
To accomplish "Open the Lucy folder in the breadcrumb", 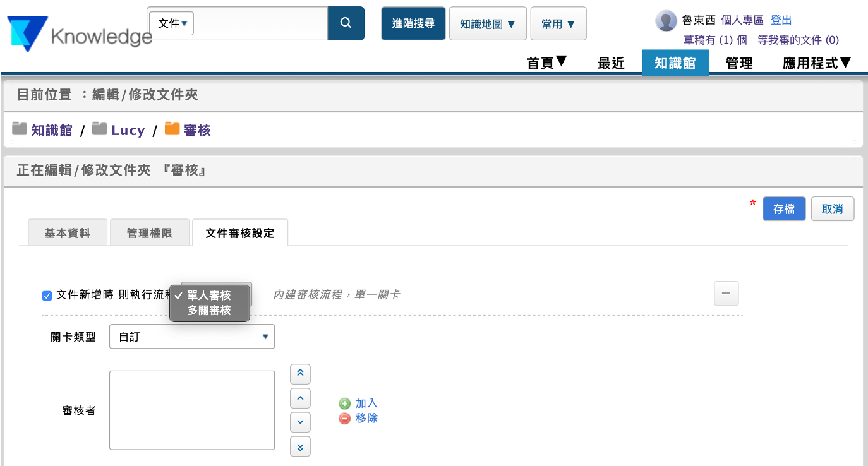I will [128, 131].
